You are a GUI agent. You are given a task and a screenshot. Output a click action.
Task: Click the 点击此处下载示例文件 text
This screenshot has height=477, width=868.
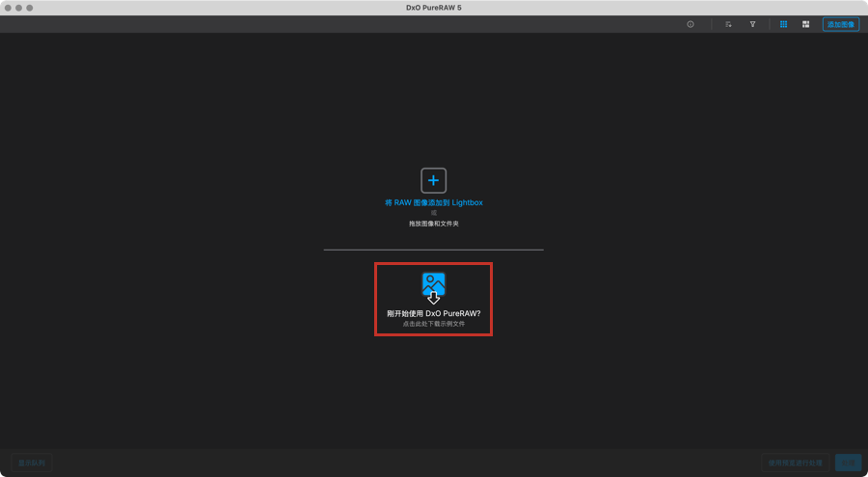coord(433,324)
